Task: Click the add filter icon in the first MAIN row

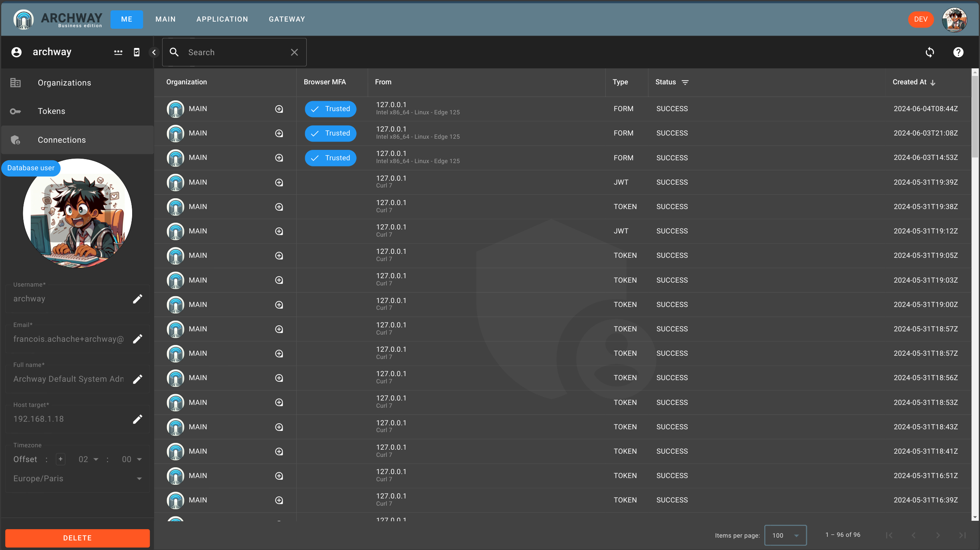Action: pyautogui.click(x=279, y=109)
